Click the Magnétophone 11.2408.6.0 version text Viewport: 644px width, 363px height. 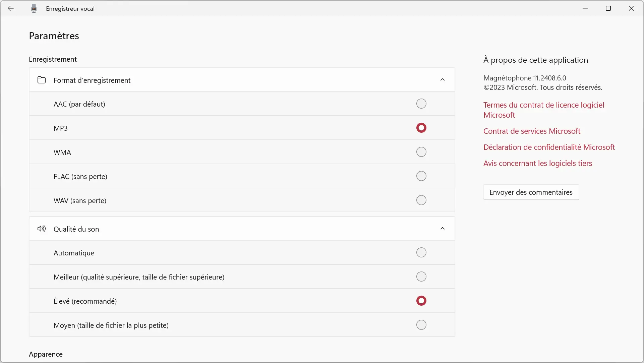pyautogui.click(x=525, y=78)
